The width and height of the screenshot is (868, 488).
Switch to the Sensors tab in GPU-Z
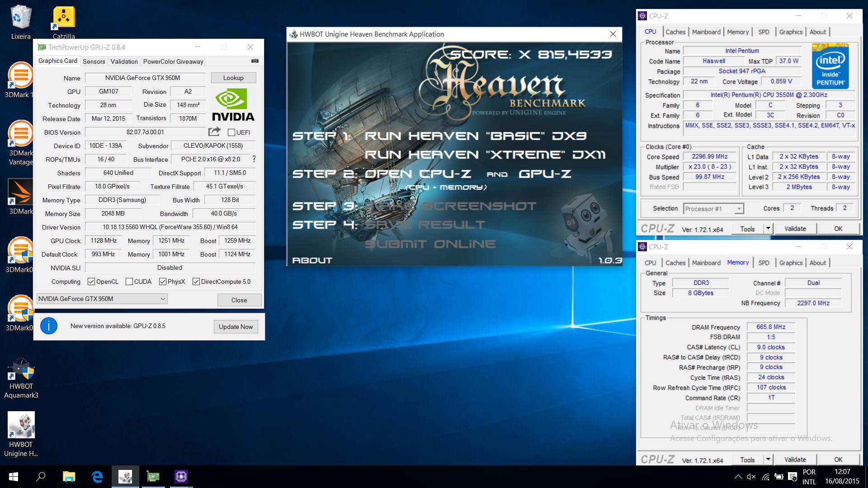coord(94,61)
